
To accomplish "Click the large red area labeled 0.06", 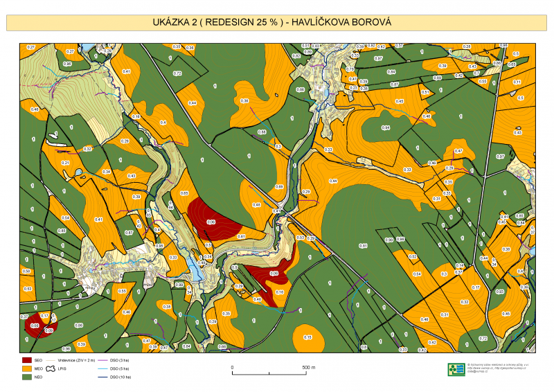I will (x=211, y=221).
